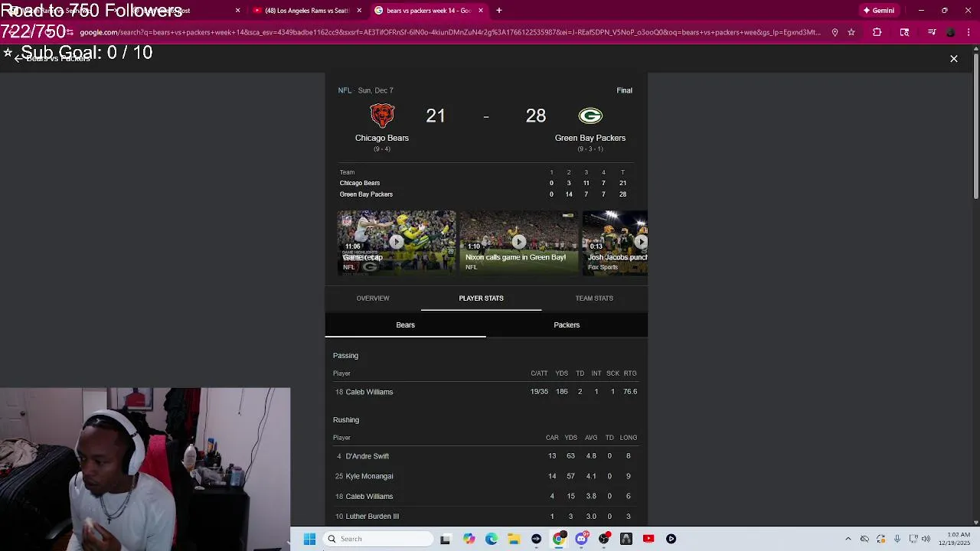Open Microsoft Edge from the taskbar
Viewport: 980px width, 551px height.
click(492, 539)
